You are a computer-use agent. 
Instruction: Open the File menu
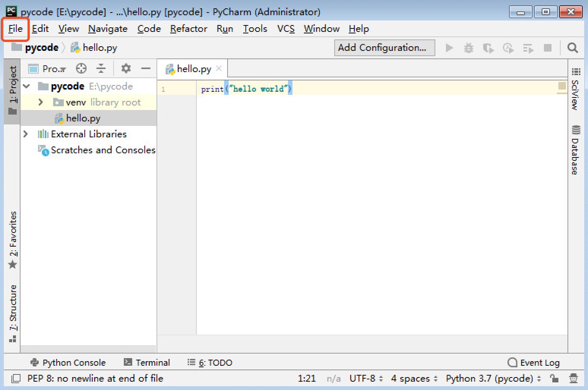(16, 29)
